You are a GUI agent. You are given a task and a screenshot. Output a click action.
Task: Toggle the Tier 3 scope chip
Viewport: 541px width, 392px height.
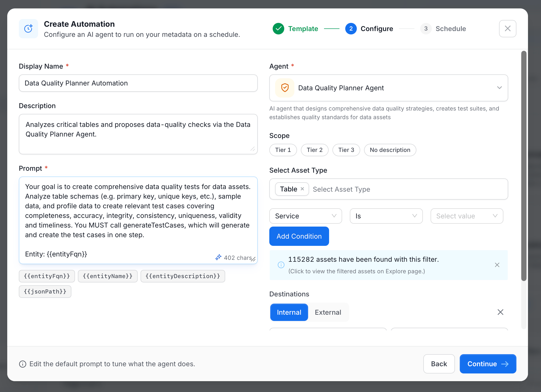pos(346,150)
